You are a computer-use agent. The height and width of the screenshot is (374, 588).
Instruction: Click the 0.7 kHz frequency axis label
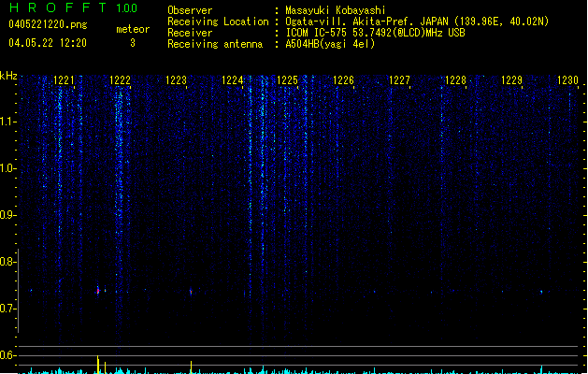[7, 309]
